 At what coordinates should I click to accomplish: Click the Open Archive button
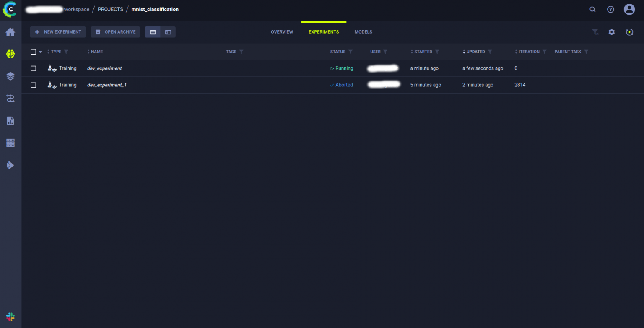pos(115,32)
